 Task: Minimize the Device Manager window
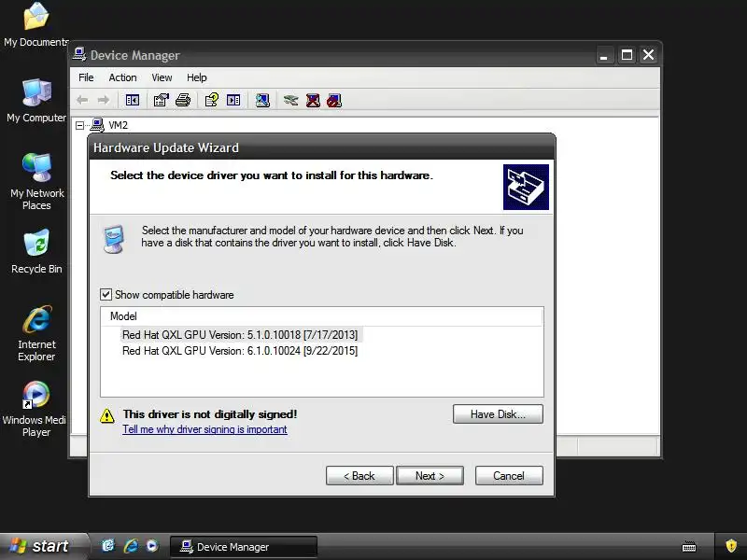pos(604,55)
